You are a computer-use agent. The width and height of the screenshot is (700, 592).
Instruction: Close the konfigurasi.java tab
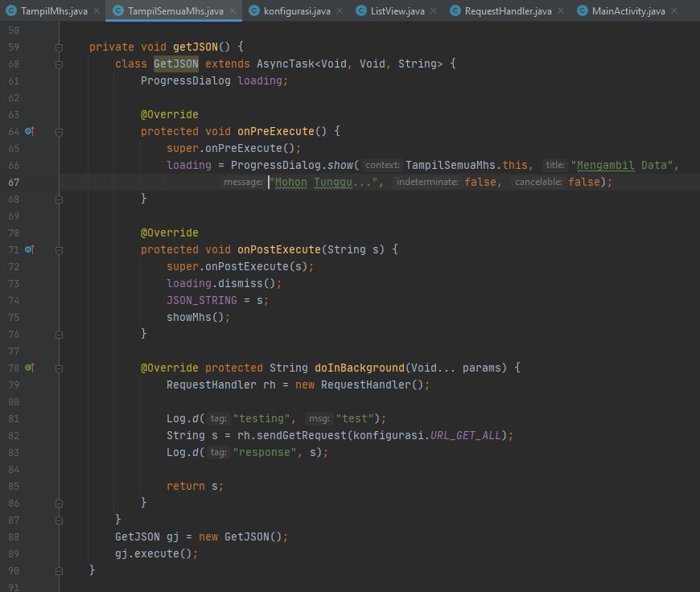click(340, 10)
